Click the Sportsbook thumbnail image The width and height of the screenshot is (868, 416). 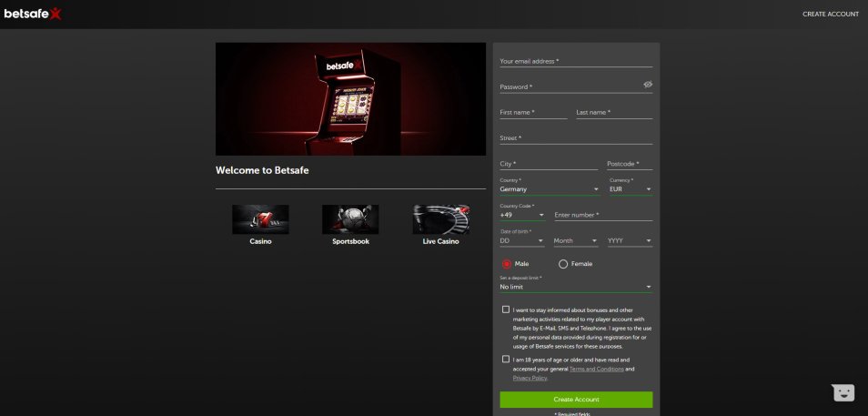pyautogui.click(x=350, y=219)
